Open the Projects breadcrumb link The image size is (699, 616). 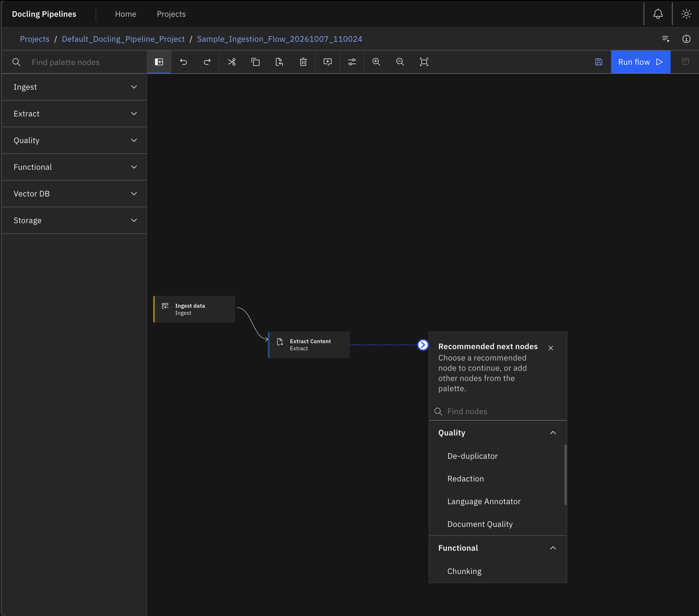coord(35,39)
